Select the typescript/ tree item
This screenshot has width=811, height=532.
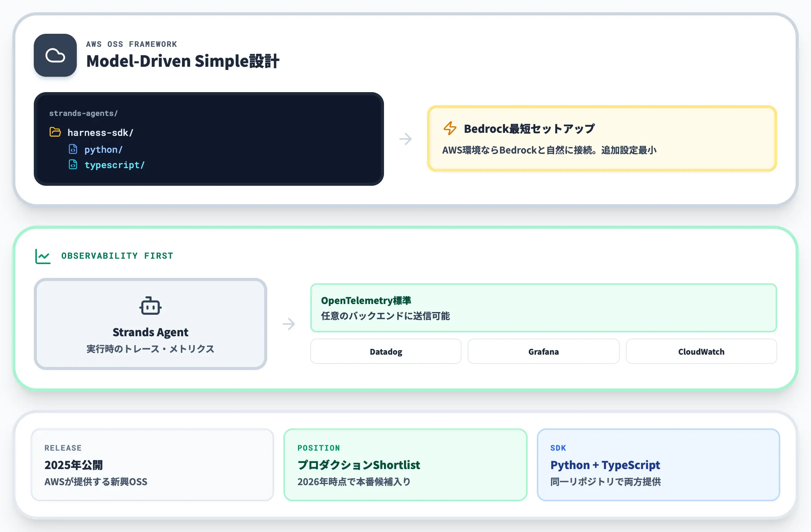(x=114, y=165)
